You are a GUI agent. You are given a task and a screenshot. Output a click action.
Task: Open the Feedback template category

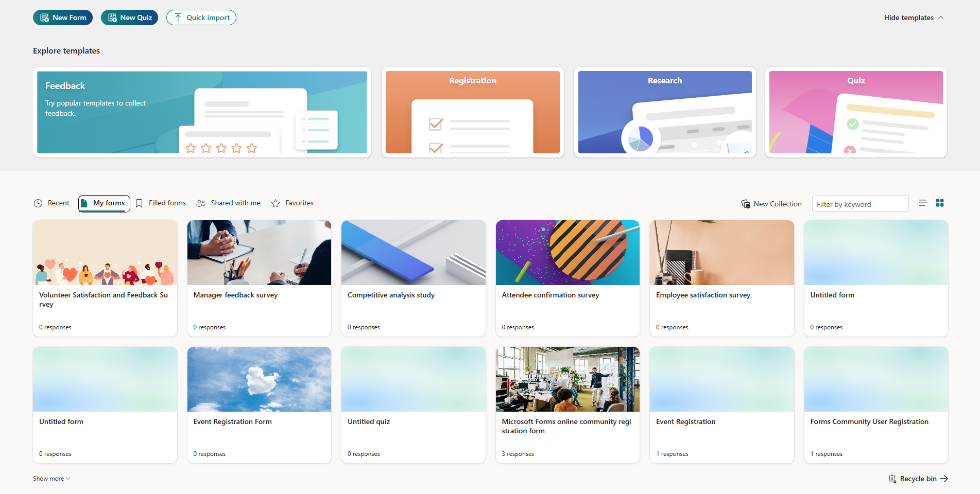pyautogui.click(x=202, y=112)
